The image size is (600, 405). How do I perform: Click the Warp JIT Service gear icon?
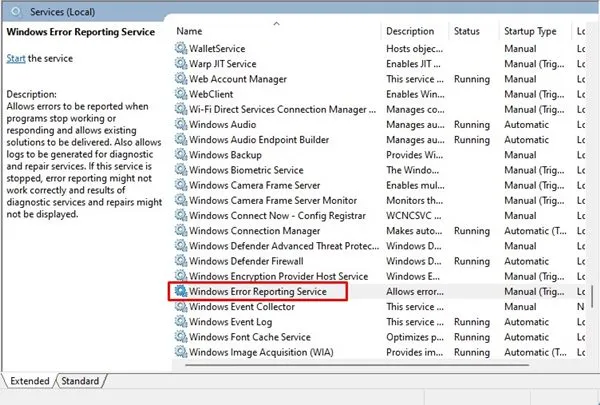(181, 64)
